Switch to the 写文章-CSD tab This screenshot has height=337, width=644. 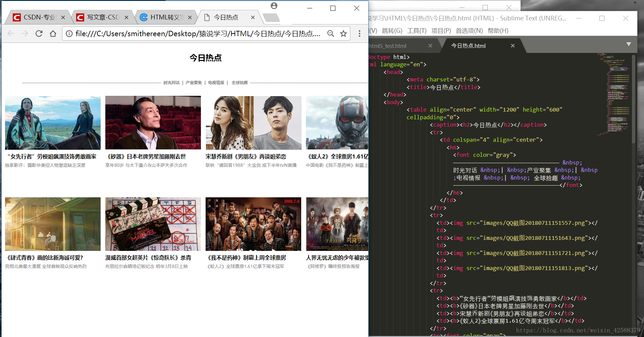(x=100, y=17)
